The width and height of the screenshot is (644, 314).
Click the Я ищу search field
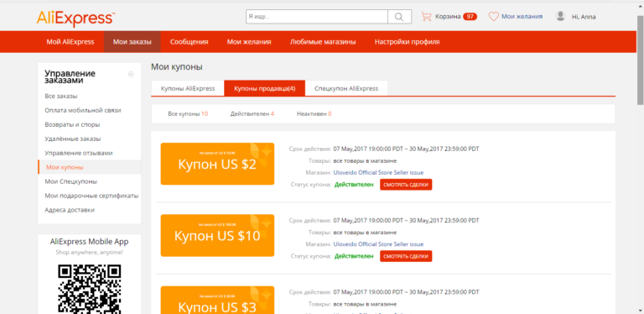click(x=317, y=17)
